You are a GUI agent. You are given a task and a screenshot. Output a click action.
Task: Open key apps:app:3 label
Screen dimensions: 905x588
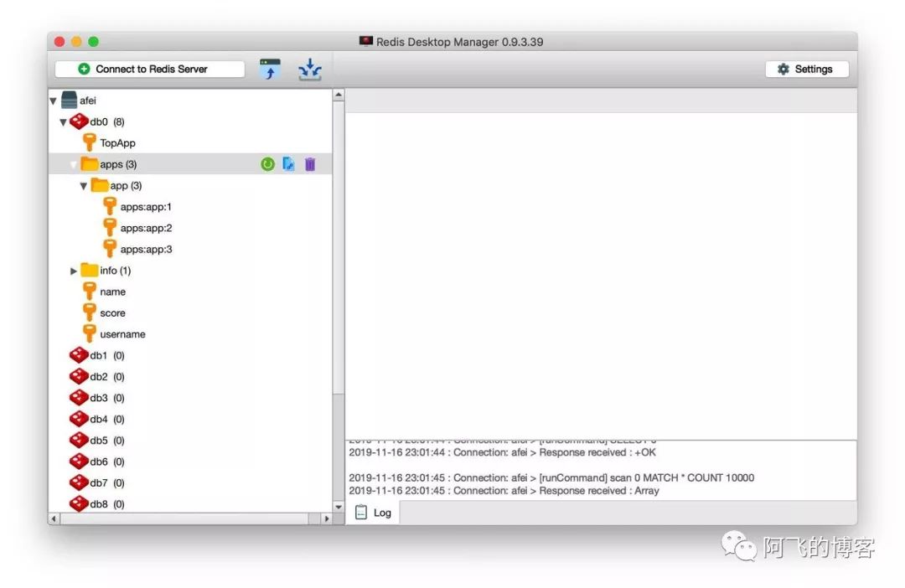coord(146,250)
